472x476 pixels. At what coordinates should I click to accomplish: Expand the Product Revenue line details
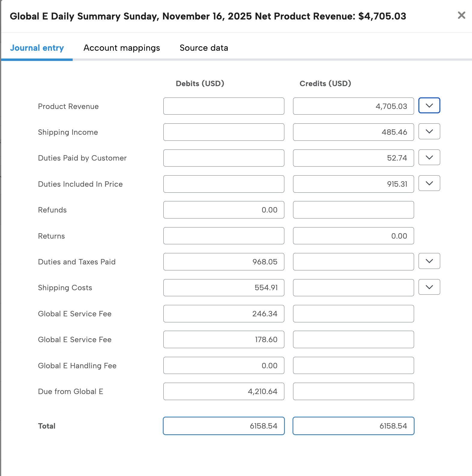coord(429,106)
